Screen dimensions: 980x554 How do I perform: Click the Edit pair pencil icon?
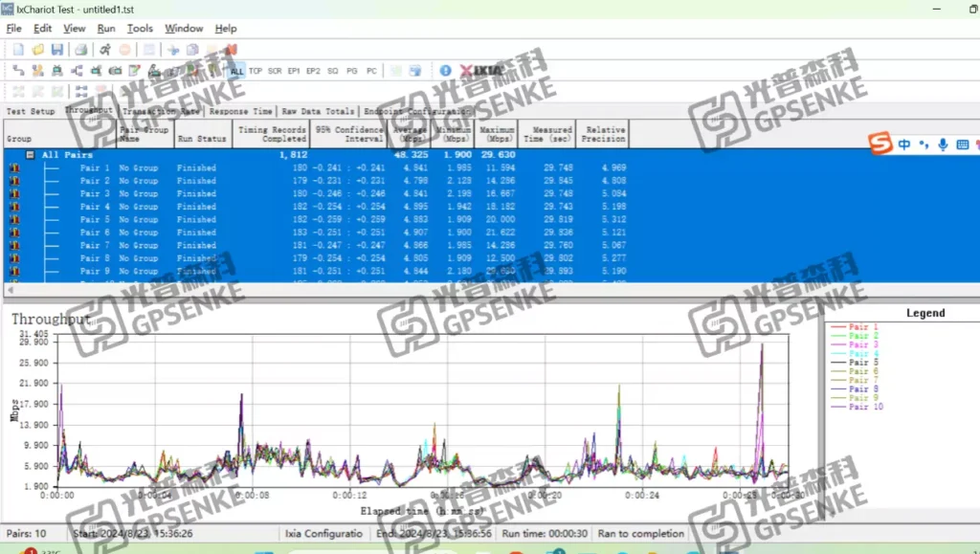134,71
